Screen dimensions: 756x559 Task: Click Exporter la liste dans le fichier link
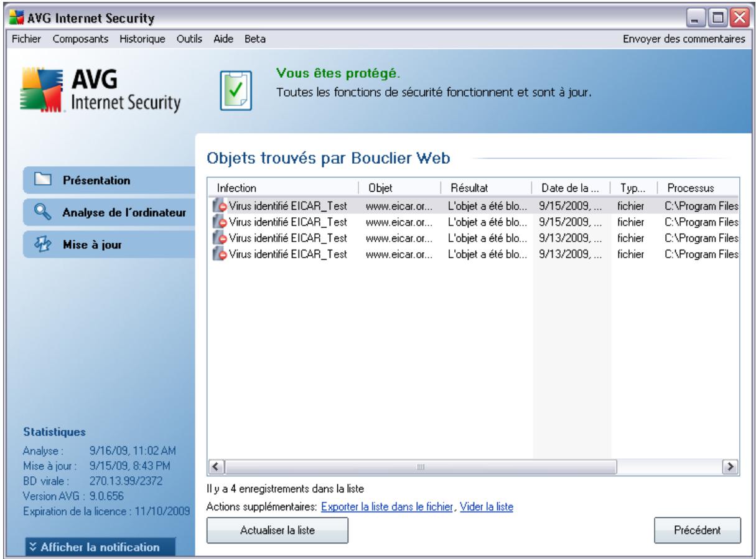point(386,507)
